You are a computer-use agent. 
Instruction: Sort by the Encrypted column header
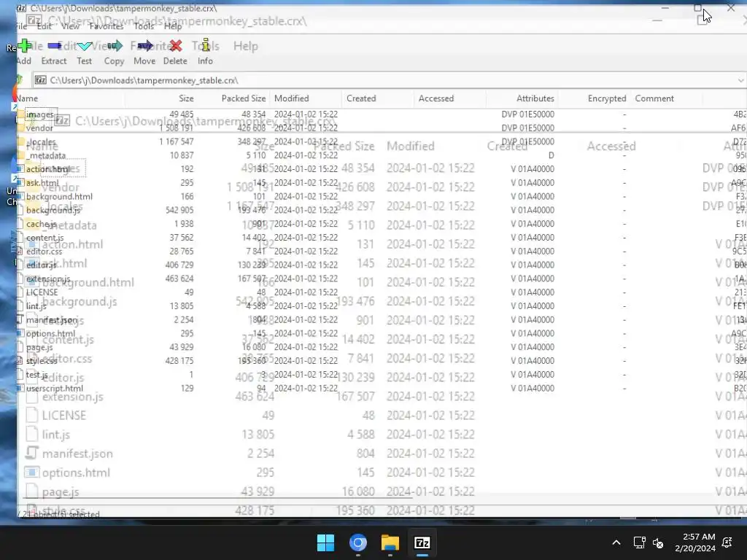click(594, 98)
